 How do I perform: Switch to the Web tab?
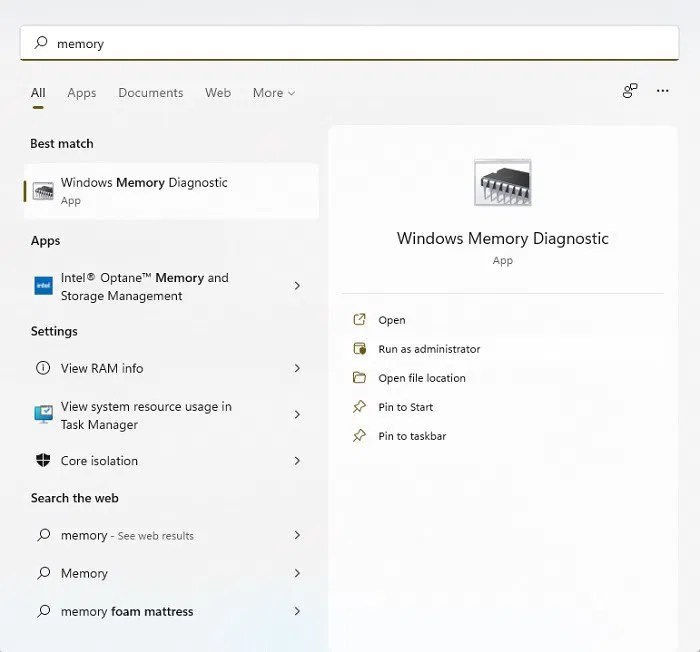[x=218, y=93]
